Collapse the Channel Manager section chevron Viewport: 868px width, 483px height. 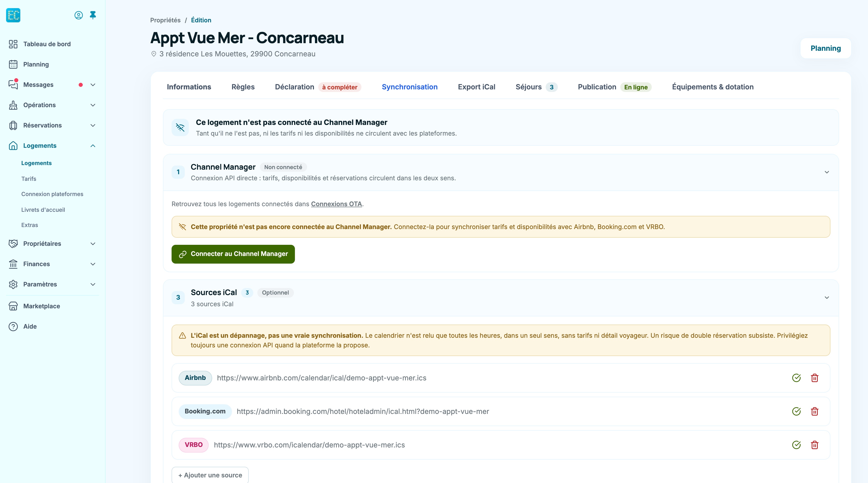coord(827,172)
